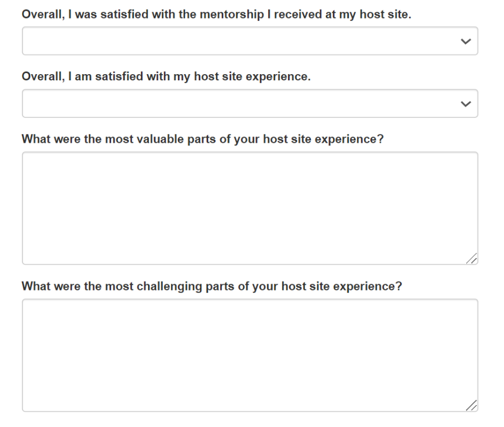
Task: Click the resize handle of the challenging parts text area
Action: pos(472,406)
